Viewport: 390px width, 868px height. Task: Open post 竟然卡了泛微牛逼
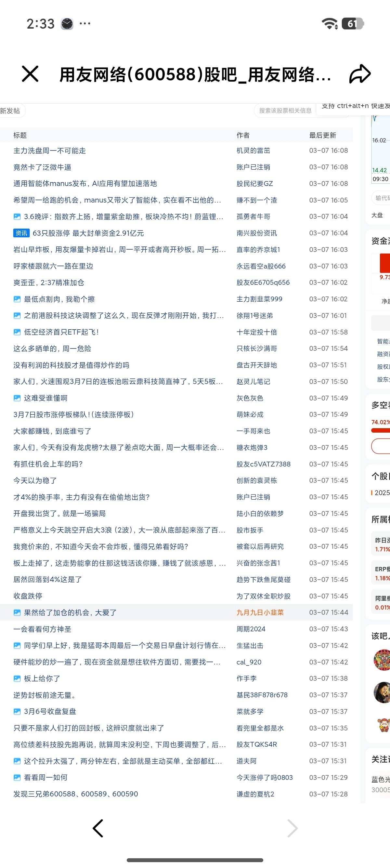click(x=42, y=167)
